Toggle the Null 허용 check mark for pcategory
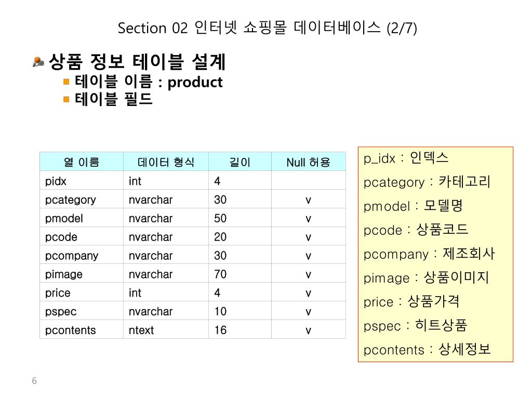Image resolution: width=532 pixels, height=399 pixels. (x=308, y=200)
